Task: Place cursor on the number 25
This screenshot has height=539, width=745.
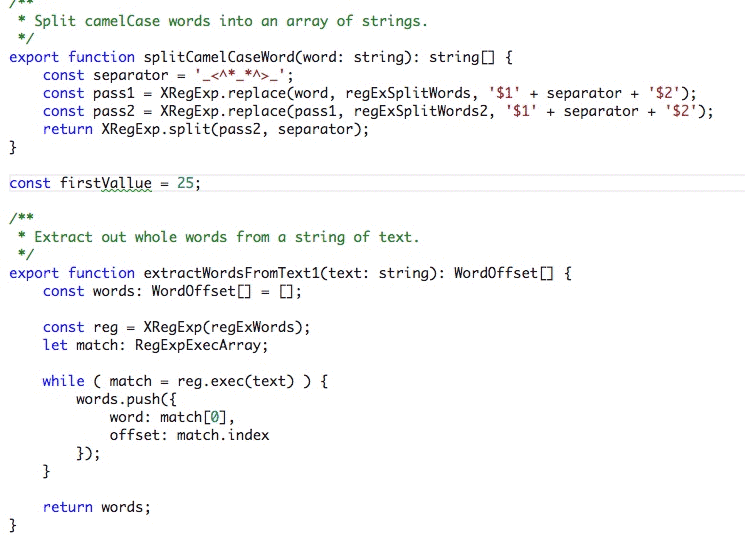Action: (185, 183)
